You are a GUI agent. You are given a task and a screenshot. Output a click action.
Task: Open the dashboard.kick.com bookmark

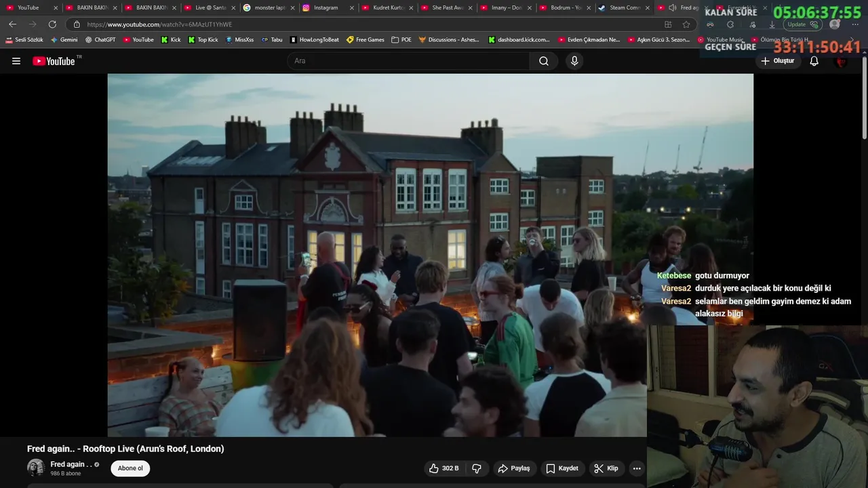pos(519,40)
